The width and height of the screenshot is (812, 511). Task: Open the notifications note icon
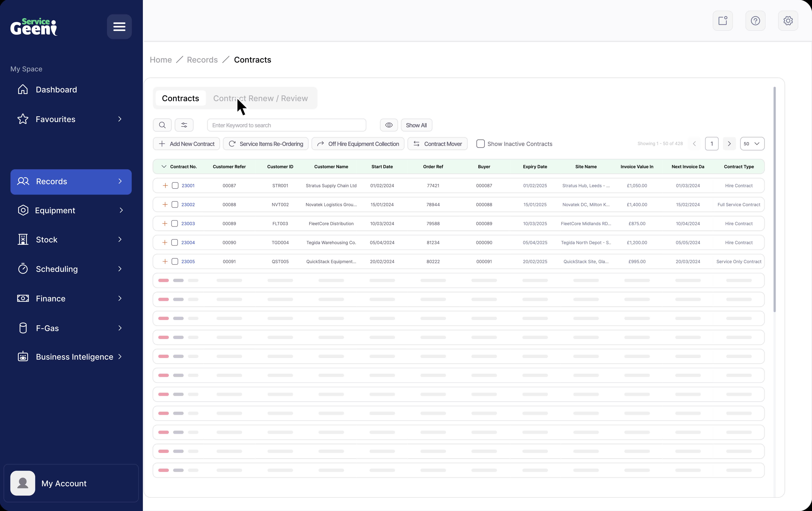(723, 21)
